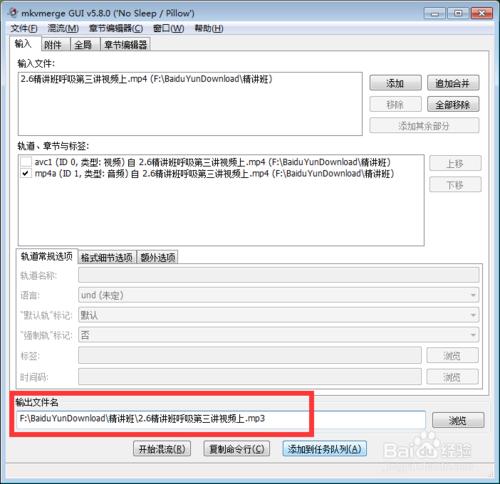
Task: Open the 混流(M) menu
Action: pos(63,29)
